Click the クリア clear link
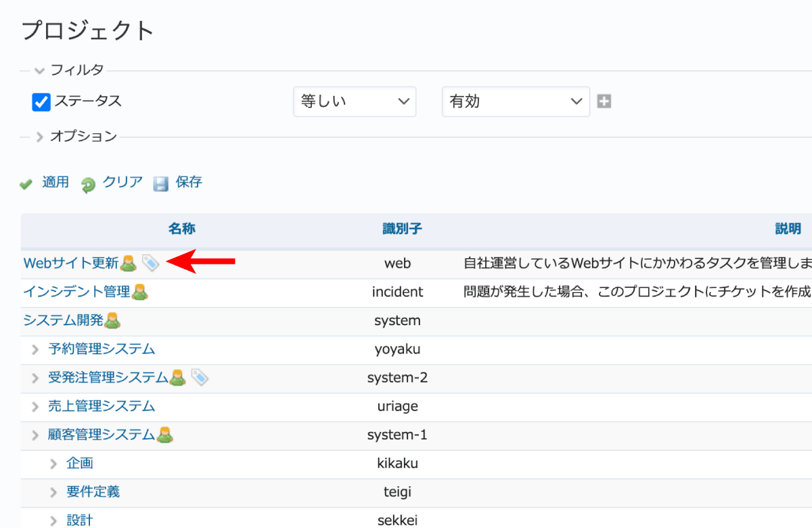This screenshot has height=528, width=812. point(122,182)
